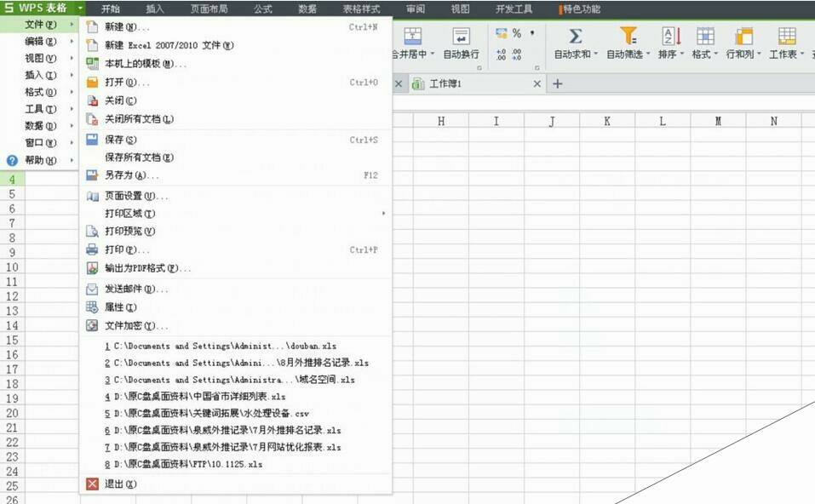This screenshot has width=815, height=504.
Task: Click the Send Mail envelope icon
Action: click(x=92, y=289)
